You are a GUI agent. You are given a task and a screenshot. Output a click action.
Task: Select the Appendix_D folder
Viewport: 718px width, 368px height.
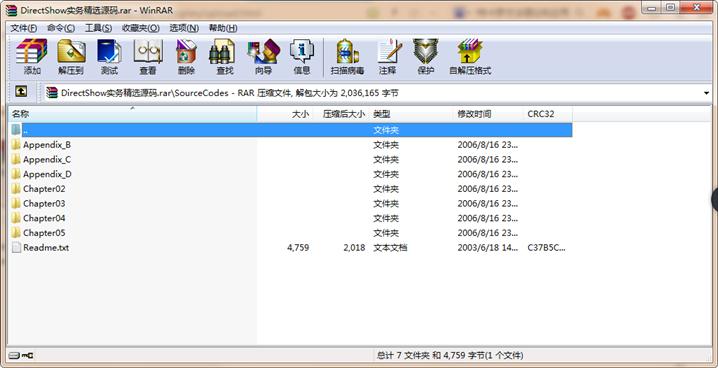(47, 174)
